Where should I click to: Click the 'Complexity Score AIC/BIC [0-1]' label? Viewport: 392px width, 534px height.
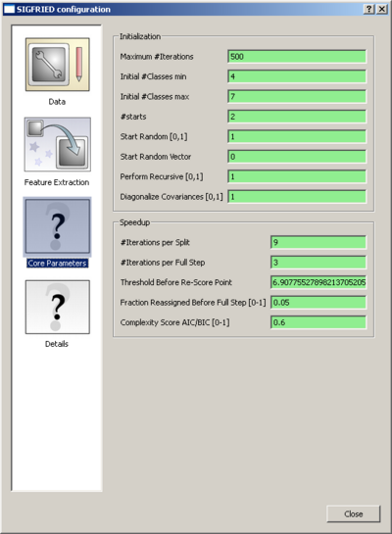pyautogui.click(x=174, y=322)
